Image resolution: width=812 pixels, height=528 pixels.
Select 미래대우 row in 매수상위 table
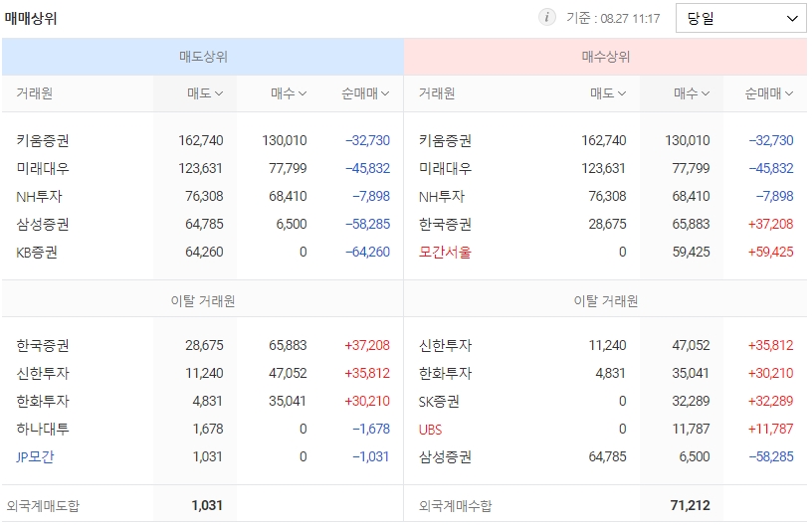[605, 168]
